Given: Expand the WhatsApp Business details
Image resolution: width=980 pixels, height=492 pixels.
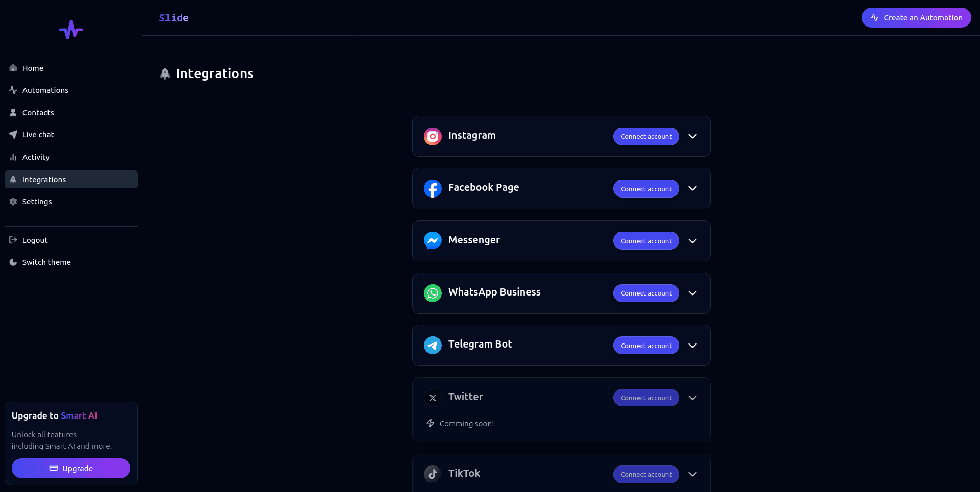Looking at the screenshot, I should (692, 293).
